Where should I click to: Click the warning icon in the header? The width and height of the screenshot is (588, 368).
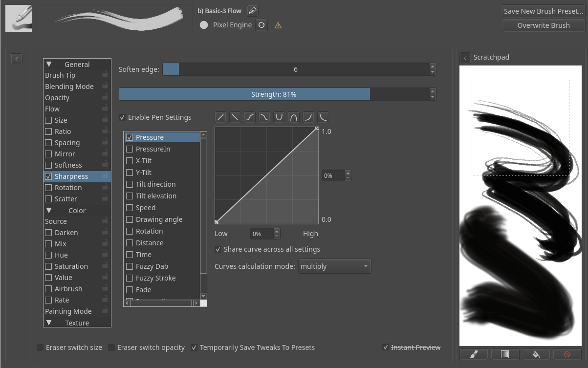[x=278, y=24]
